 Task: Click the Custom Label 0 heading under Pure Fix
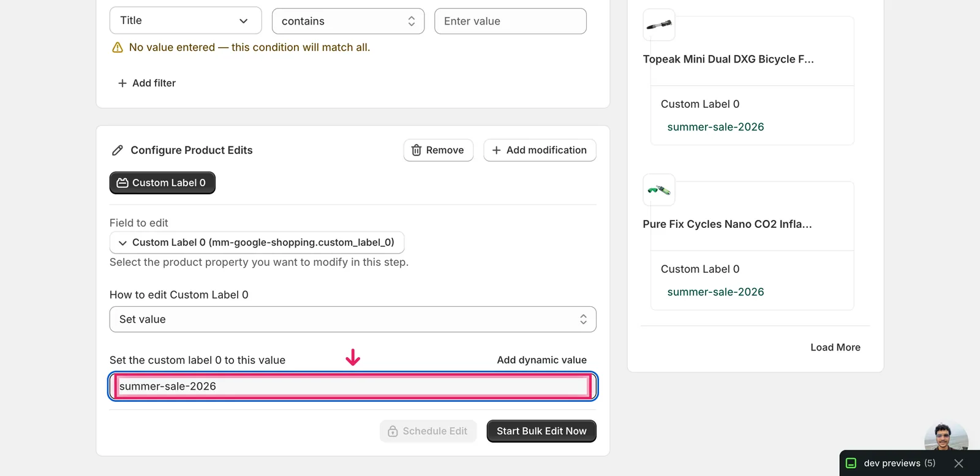click(x=700, y=269)
